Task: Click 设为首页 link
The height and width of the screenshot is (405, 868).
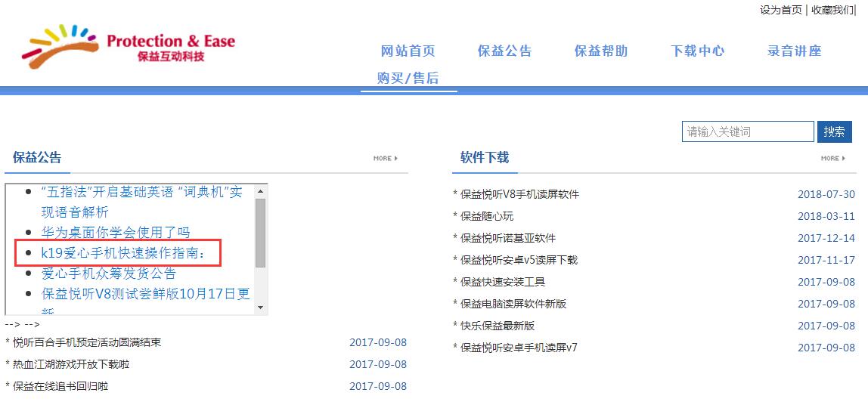Action: point(780,10)
